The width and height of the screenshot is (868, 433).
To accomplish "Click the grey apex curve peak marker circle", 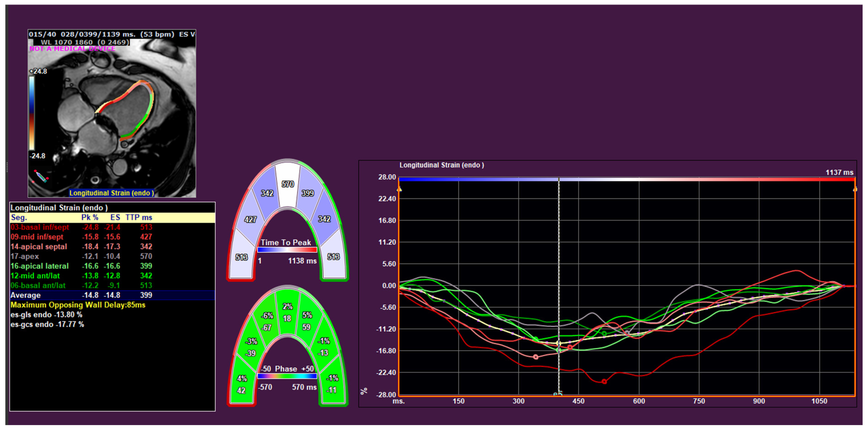I will (628, 333).
